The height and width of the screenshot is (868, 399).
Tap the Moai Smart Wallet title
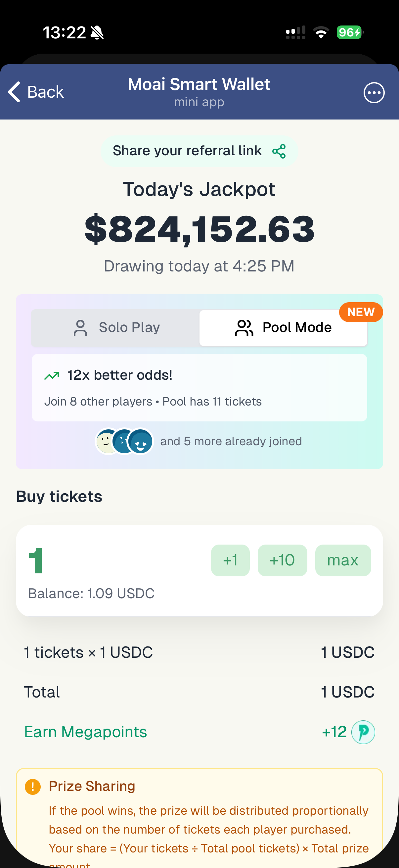199,84
